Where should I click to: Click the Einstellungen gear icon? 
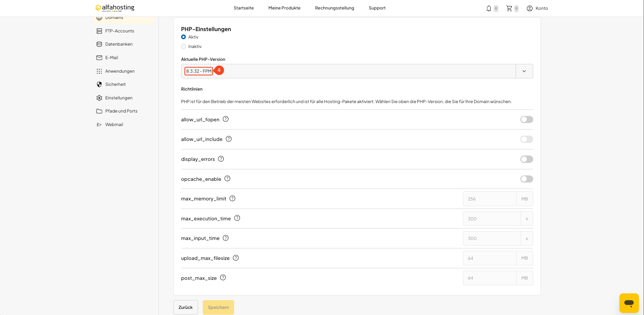(99, 98)
